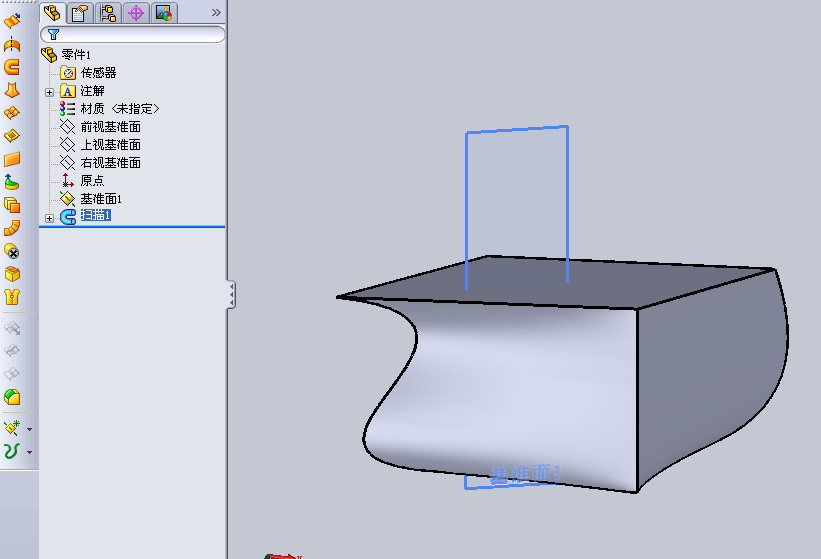Viewport: 821px width, 559px height.
Task: Select 基准面1 in the feature tree
Action: [101, 199]
